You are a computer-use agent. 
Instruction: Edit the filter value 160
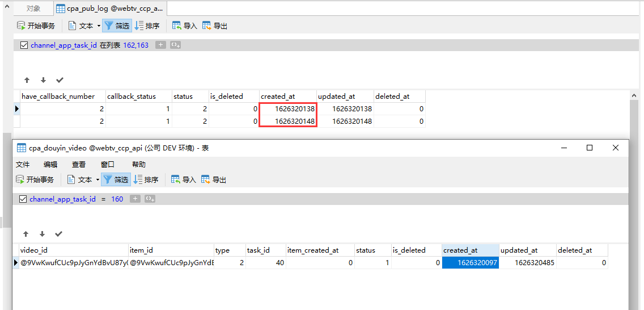(x=117, y=199)
